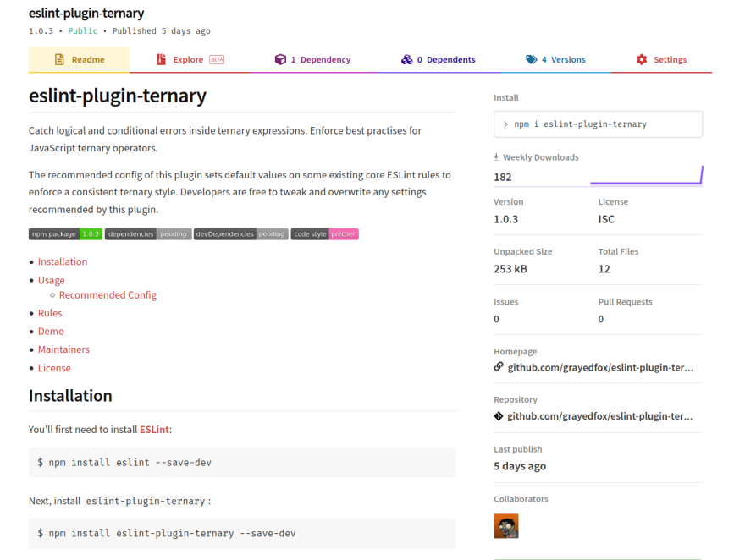Switch to the Explore tab
745x560 pixels.
(190, 60)
